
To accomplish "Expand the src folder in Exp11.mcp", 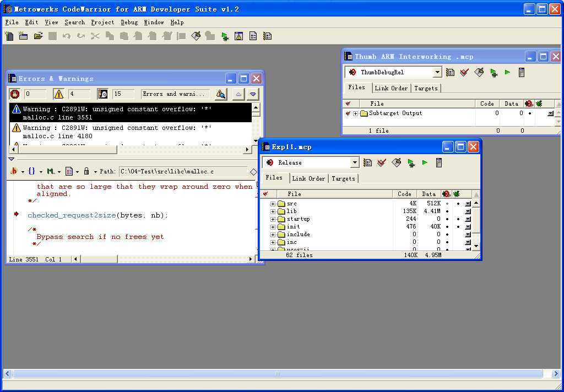I will coord(273,204).
